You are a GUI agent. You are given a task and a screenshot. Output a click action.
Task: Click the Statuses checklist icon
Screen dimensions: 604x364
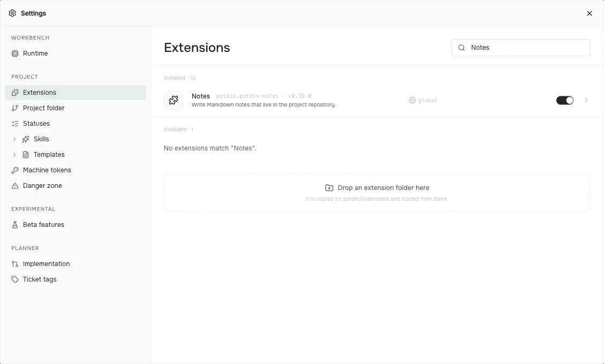[x=15, y=124]
